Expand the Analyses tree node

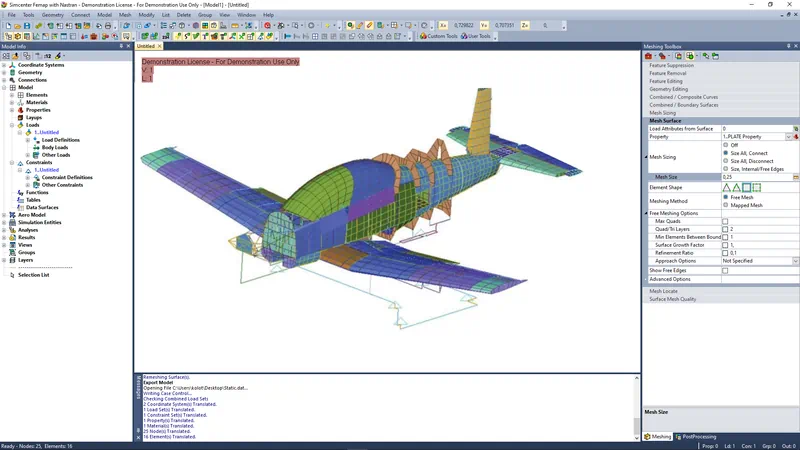(4, 230)
